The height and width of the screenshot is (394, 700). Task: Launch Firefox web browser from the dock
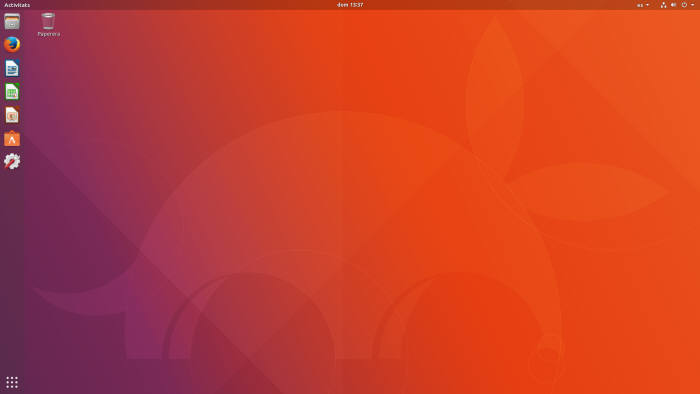point(12,45)
